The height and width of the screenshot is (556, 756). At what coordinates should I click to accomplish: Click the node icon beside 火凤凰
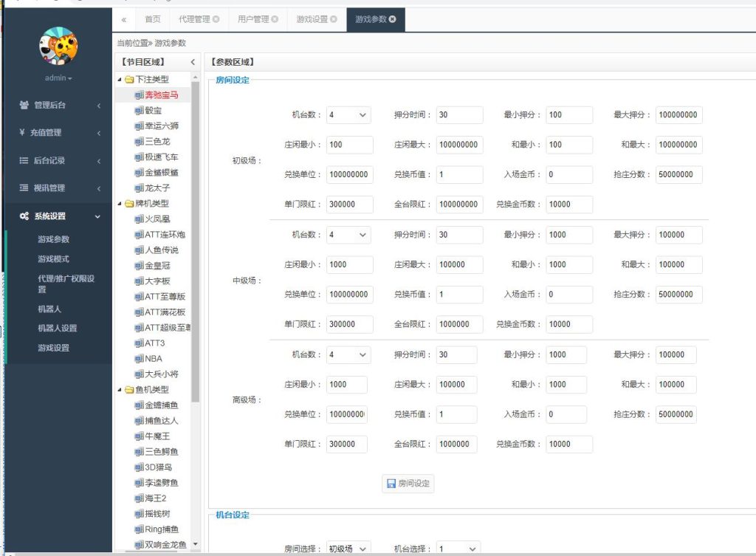[x=139, y=219]
